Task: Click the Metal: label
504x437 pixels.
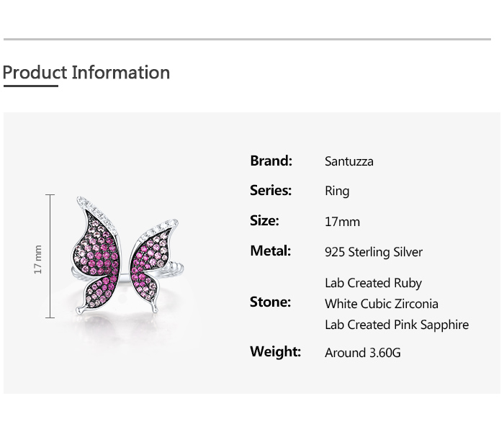Action: click(271, 251)
